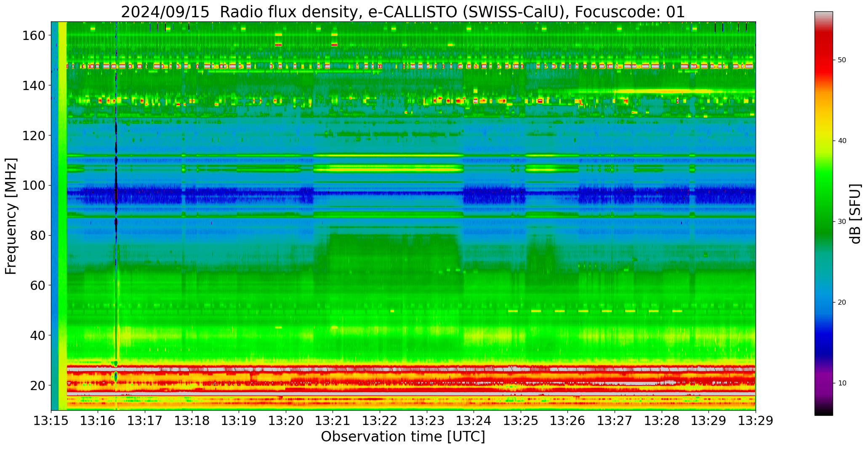Image resolution: width=868 pixels, height=449 pixels.
Task: Click the 13:20 time tick label
Action: (x=286, y=421)
